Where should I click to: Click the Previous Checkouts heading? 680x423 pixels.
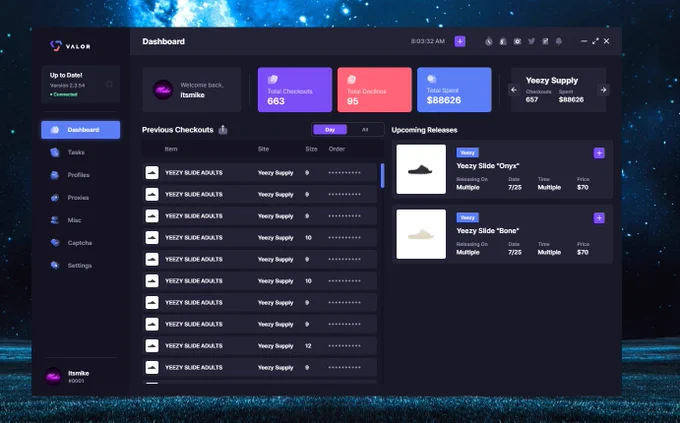pyautogui.click(x=178, y=130)
